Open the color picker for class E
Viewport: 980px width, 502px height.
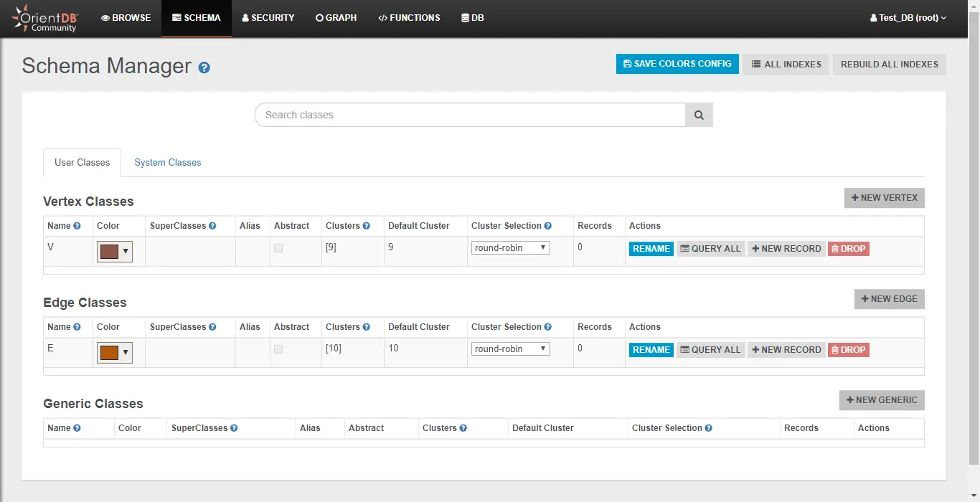coord(115,352)
